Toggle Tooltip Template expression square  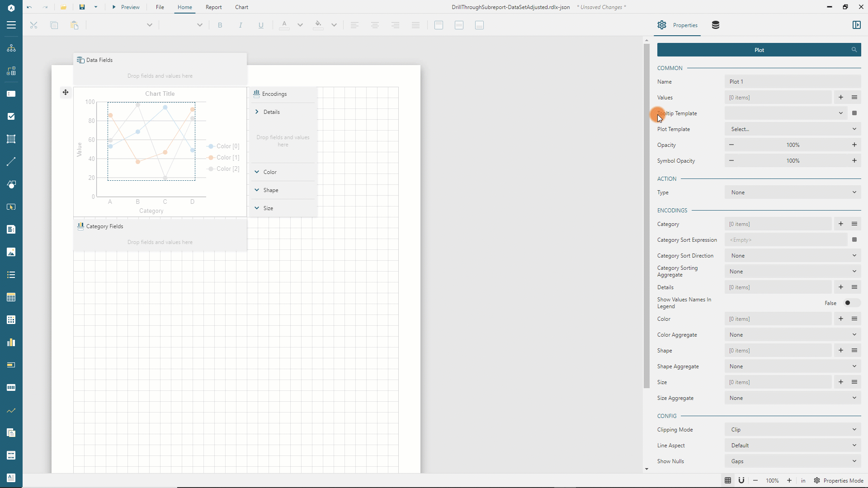[854, 113]
